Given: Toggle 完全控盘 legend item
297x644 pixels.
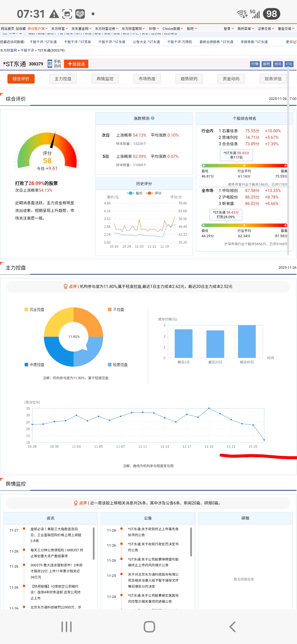Looking at the screenshot, I should [x=34, y=309].
